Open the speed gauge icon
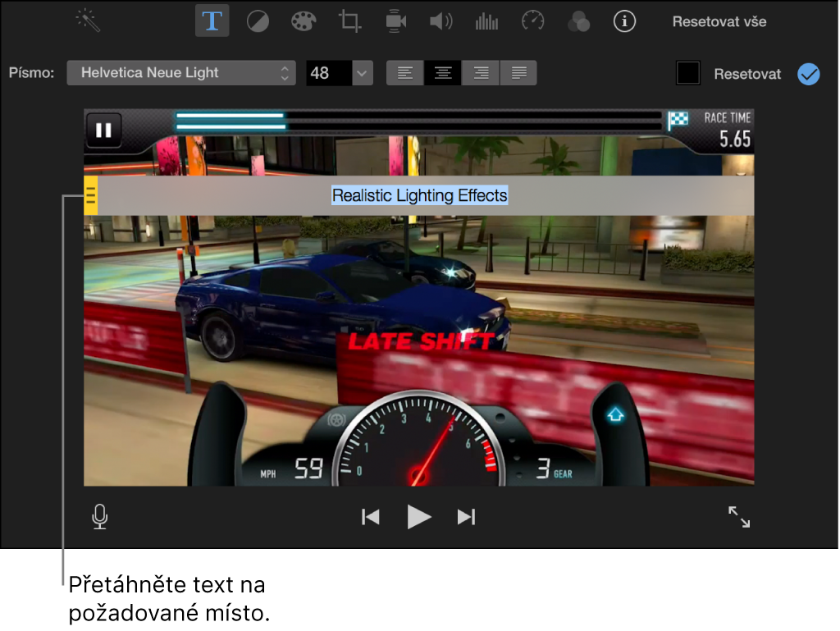This screenshot has width=840, height=631. click(x=532, y=21)
